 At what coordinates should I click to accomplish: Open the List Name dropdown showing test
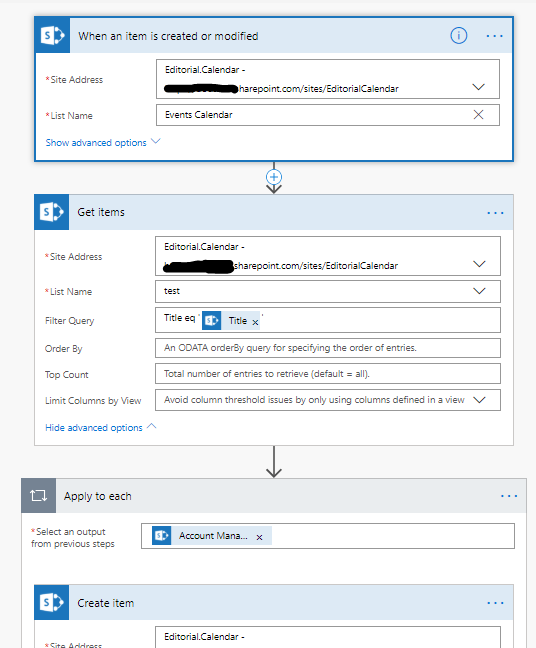(479, 291)
